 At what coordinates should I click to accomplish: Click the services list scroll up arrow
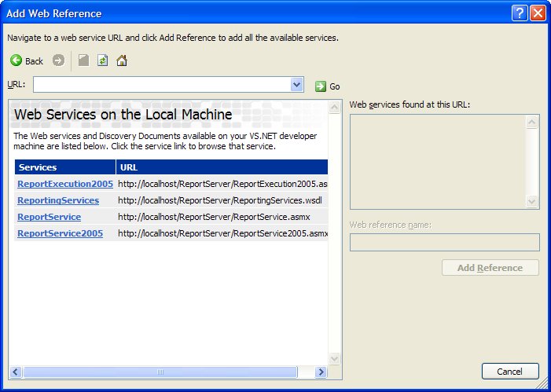point(532,123)
